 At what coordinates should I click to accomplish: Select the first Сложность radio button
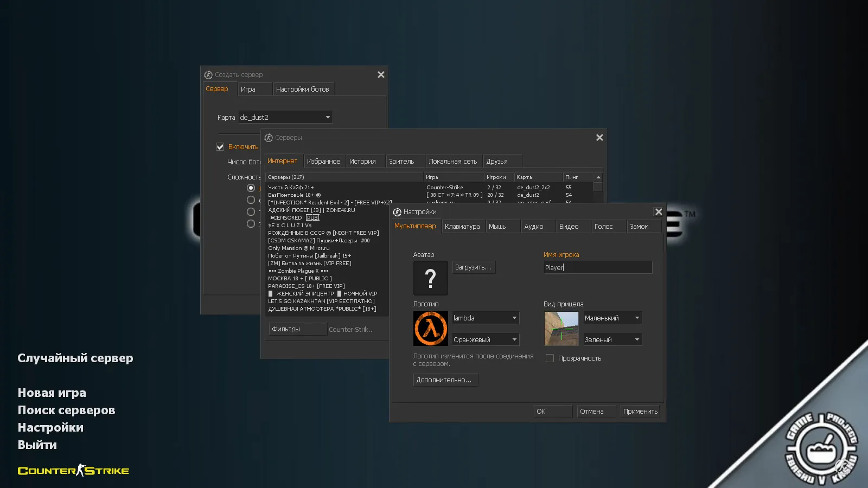click(251, 188)
